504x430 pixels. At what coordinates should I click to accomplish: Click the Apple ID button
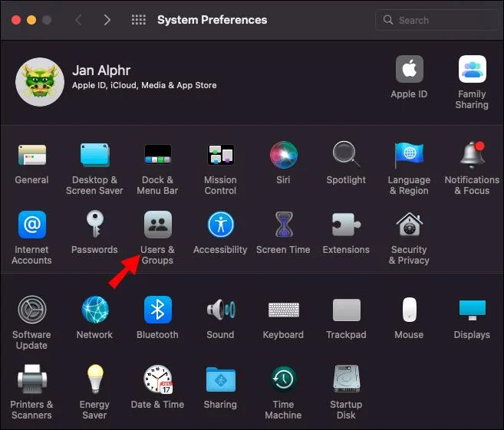click(409, 71)
